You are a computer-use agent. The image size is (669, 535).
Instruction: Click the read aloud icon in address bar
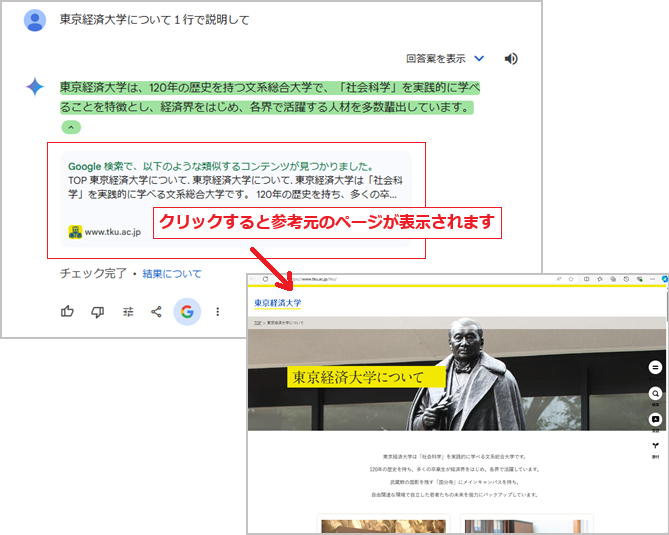pyautogui.click(x=559, y=279)
